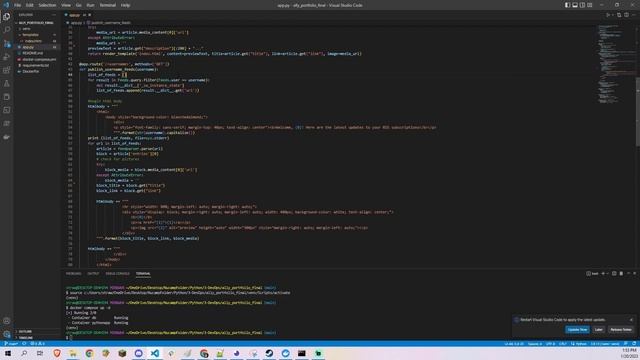Open Steam from the taskbar
640x360 pixels.
[x=269, y=353]
